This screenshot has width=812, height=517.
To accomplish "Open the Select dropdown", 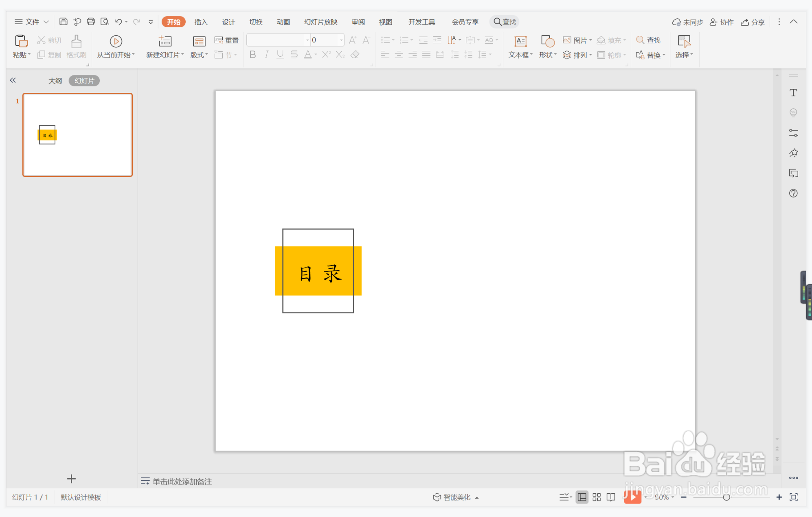I will click(684, 55).
